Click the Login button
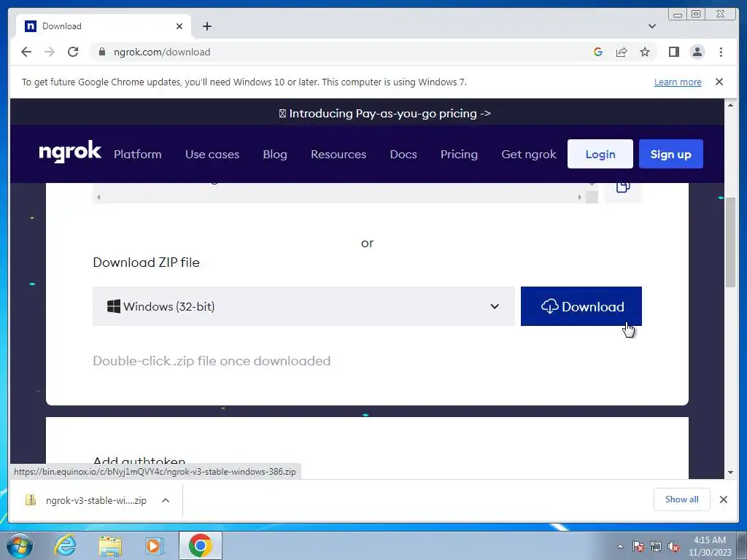The height and width of the screenshot is (560, 747). [600, 154]
